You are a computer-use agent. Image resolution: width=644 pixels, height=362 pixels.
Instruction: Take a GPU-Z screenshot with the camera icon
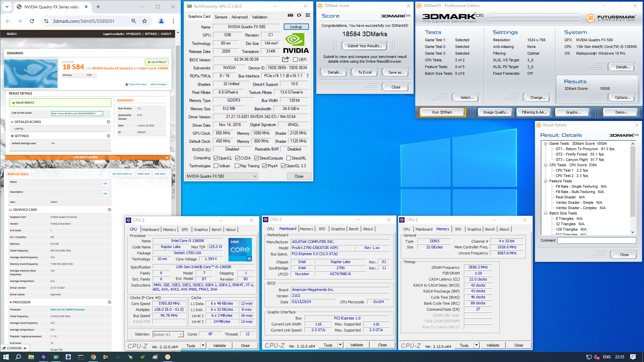[290, 15]
